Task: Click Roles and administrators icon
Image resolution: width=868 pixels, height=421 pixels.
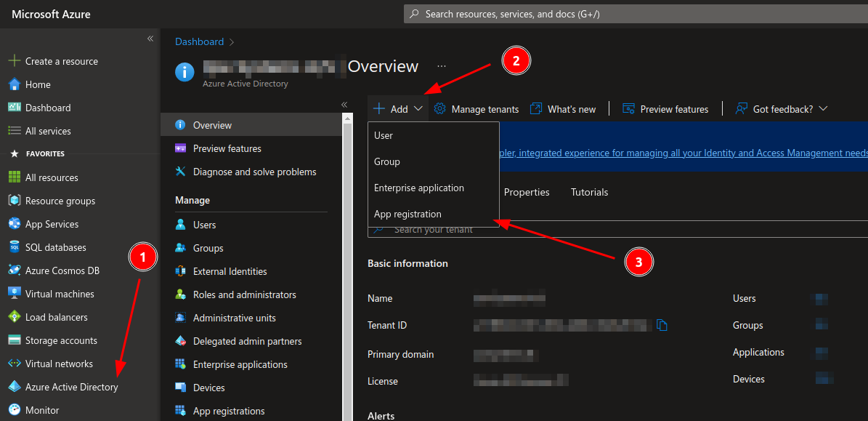Action: pyautogui.click(x=180, y=294)
